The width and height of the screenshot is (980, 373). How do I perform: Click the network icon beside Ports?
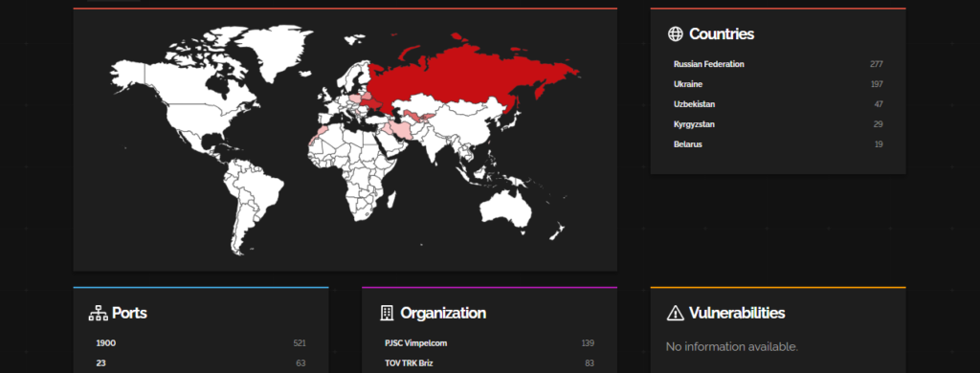pos(99,313)
